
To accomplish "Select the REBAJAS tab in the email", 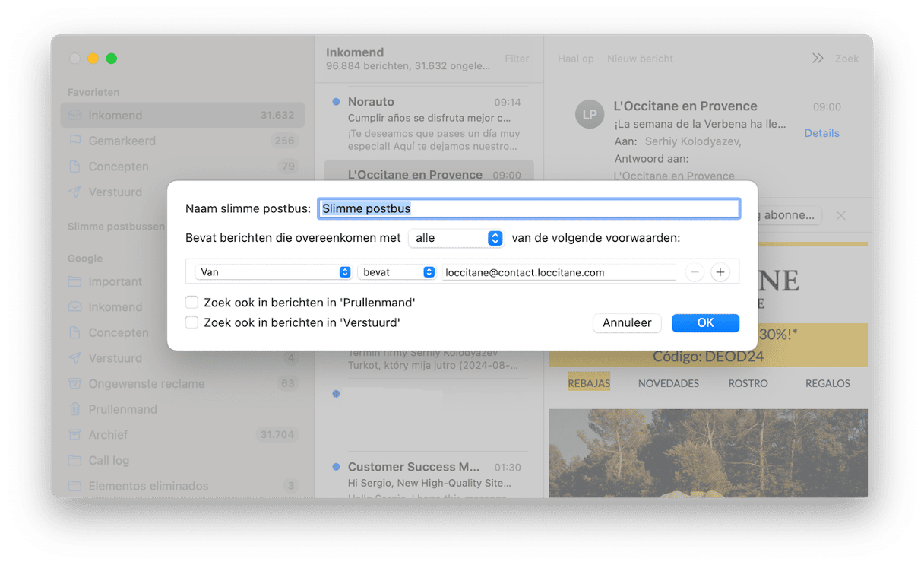I will pos(589,383).
